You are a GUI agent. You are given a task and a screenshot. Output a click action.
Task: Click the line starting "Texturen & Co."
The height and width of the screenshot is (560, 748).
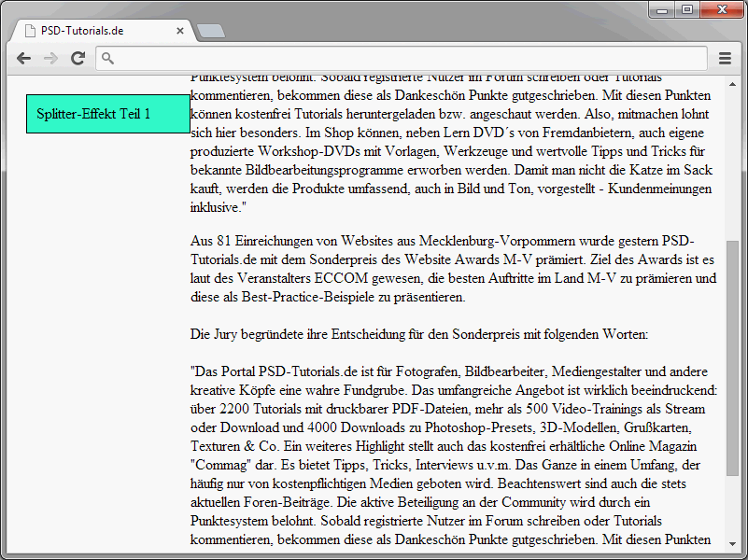point(444,446)
